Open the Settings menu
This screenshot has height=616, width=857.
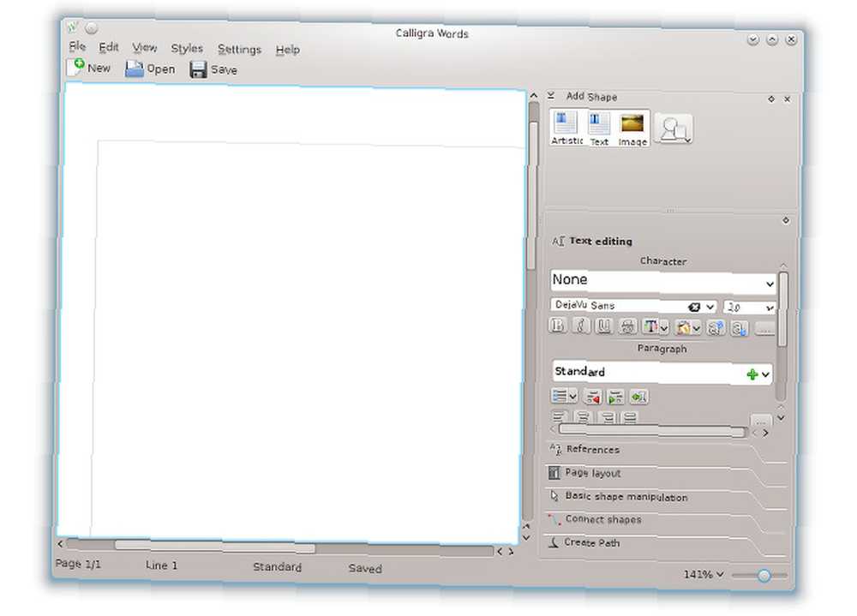coord(239,49)
